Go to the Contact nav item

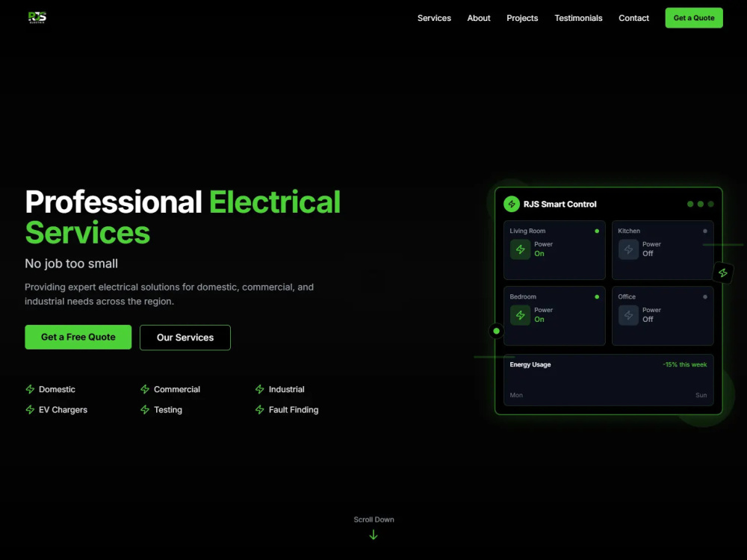tap(633, 18)
